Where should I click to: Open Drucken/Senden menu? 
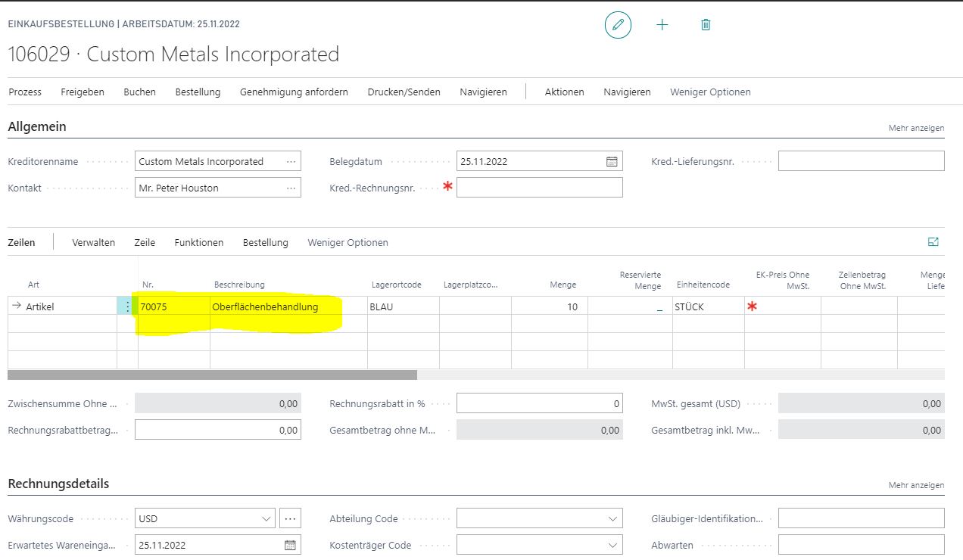point(404,92)
